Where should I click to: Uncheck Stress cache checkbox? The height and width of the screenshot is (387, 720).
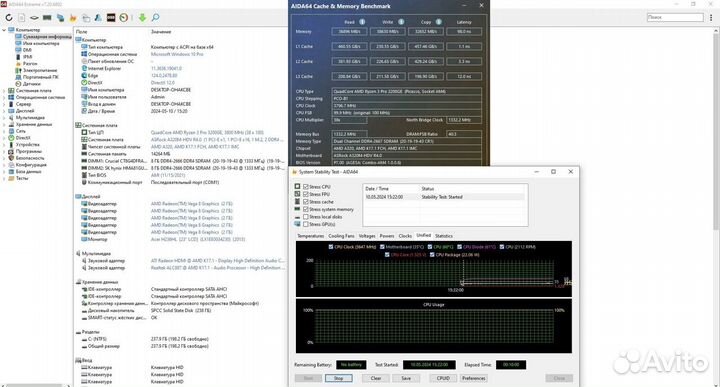point(305,202)
